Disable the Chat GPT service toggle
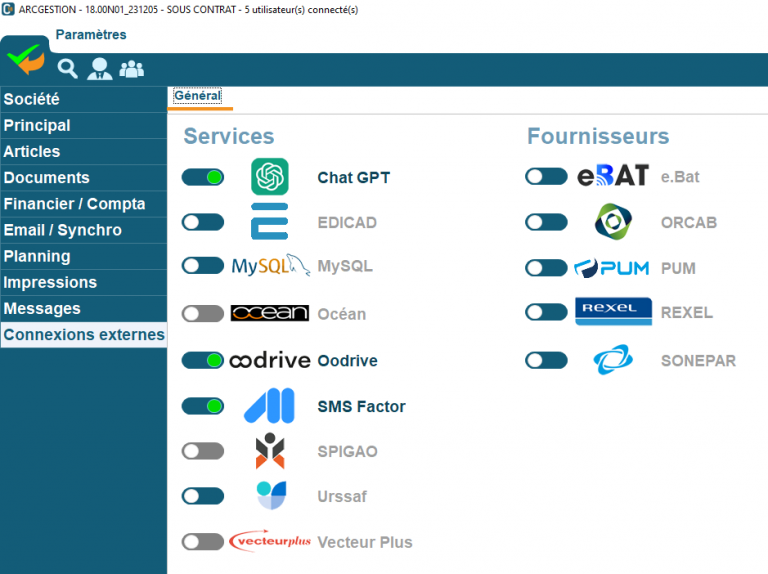 (203, 177)
